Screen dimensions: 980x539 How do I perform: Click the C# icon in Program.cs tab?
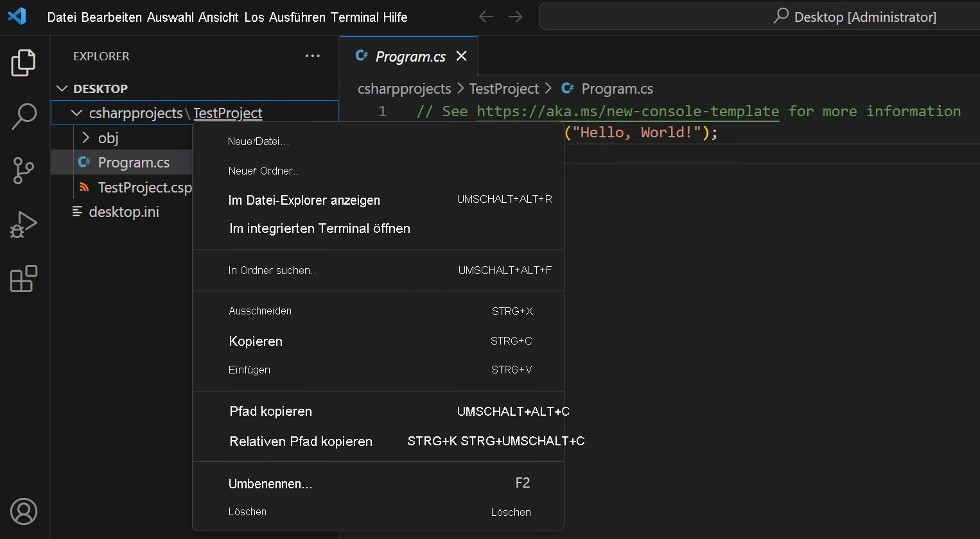362,56
